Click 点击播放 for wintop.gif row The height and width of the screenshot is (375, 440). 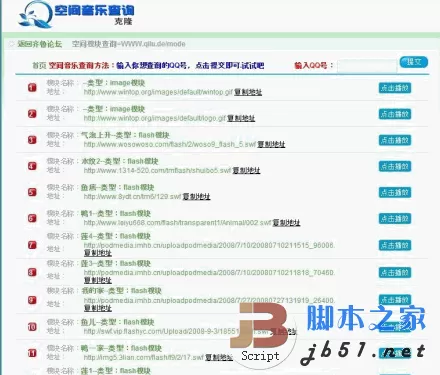[395, 88]
